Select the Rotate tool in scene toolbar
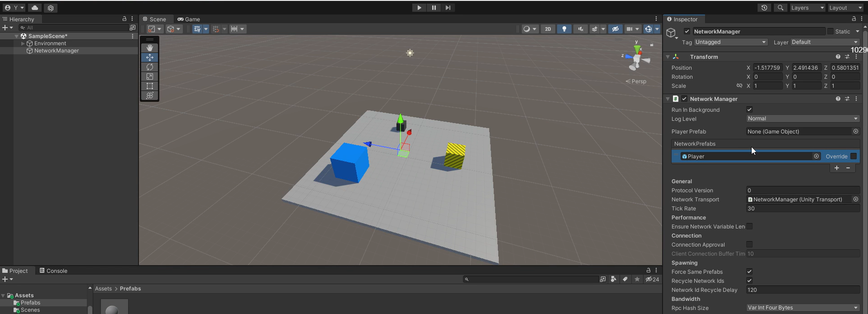Screen dimensions: 868x314 pos(150,67)
